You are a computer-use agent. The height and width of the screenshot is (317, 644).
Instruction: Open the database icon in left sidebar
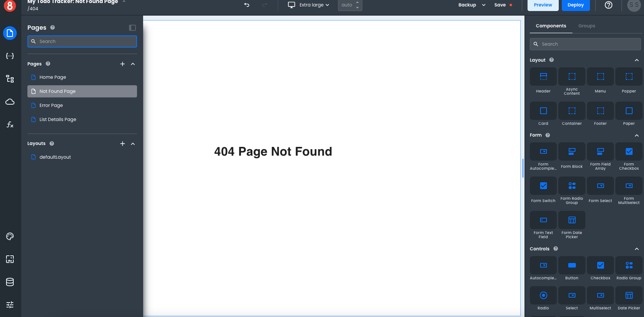(x=10, y=282)
